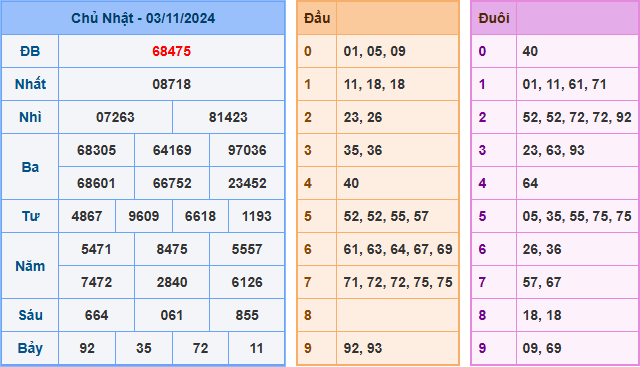Click sixth prize number 061
The image size is (640, 367).
tap(171, 316)
